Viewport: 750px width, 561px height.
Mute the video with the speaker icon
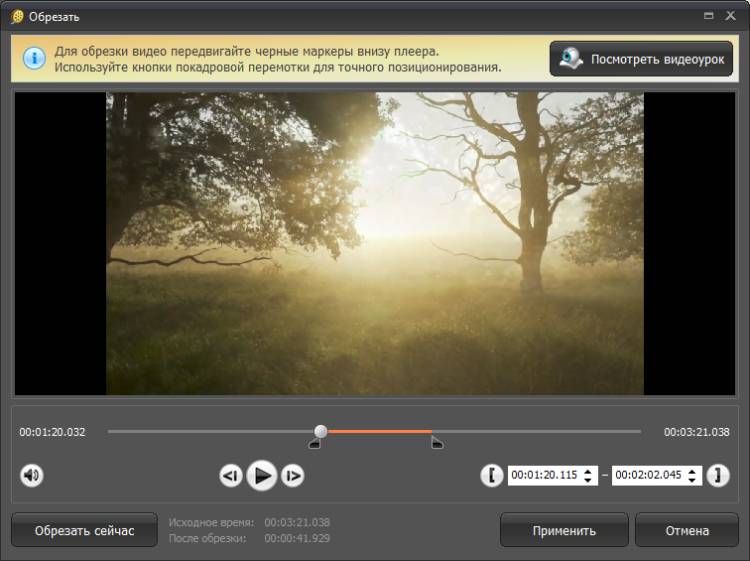tap(32, 476)
